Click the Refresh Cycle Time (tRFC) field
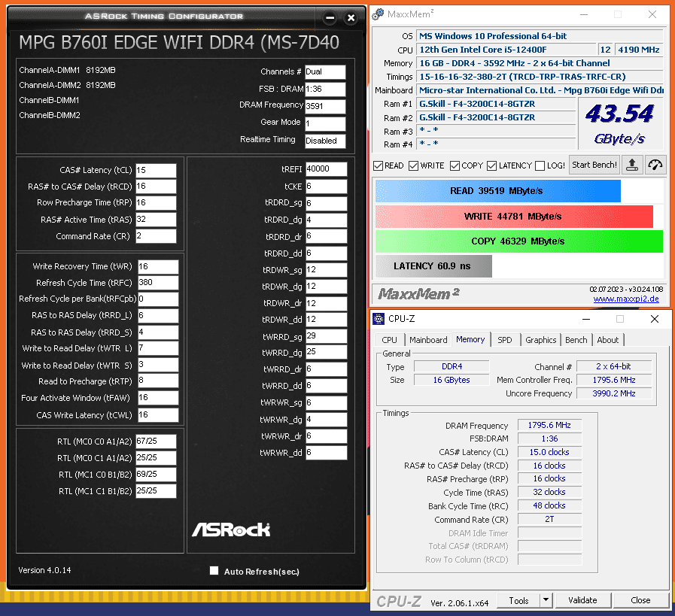675x616 pixels. pyautogui.click(x=158, y=283)
